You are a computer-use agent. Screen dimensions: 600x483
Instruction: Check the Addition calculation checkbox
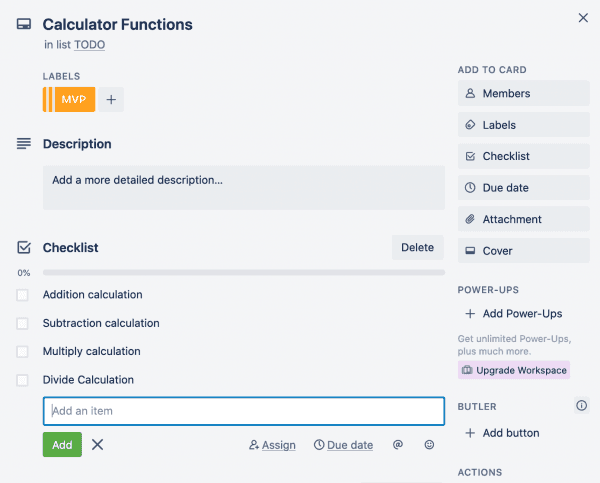coord(23,295)
